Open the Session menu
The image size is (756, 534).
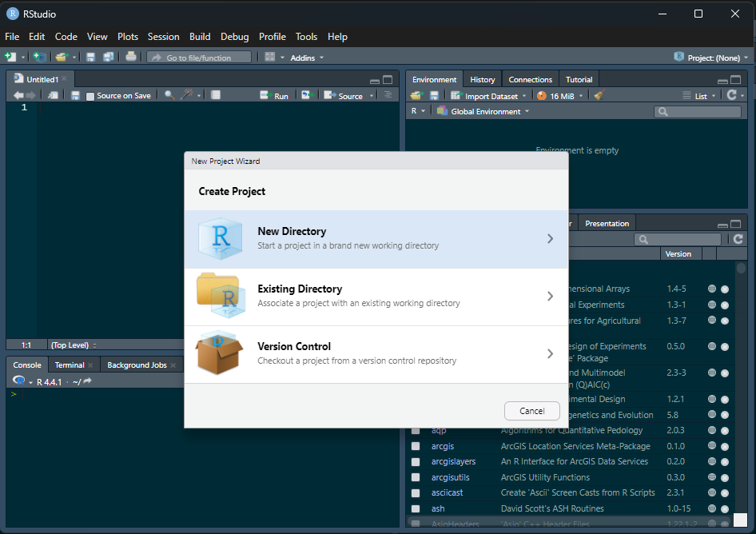(x=163, y=37)
